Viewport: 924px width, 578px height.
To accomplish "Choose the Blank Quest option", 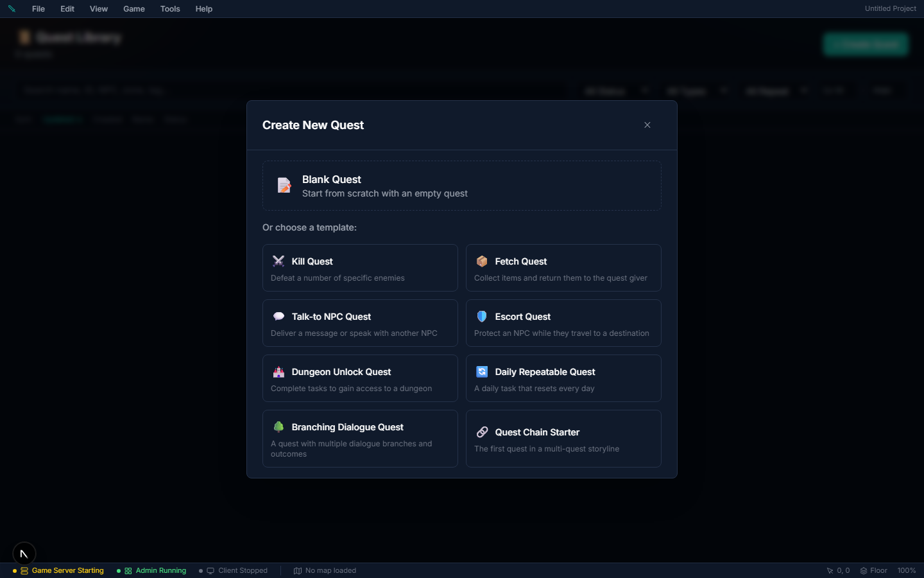I will tap(462, 186).
